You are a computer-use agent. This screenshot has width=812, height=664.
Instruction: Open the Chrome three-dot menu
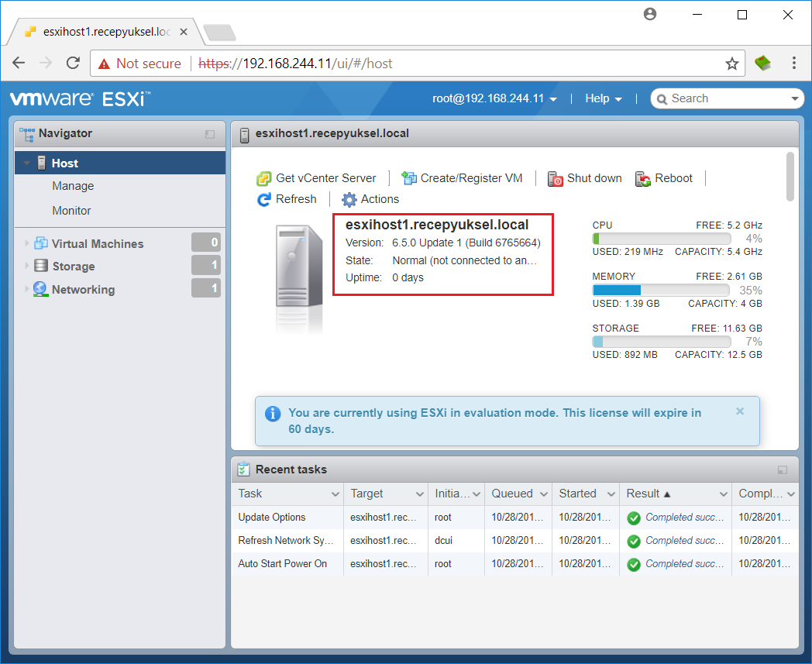(794, 64)
